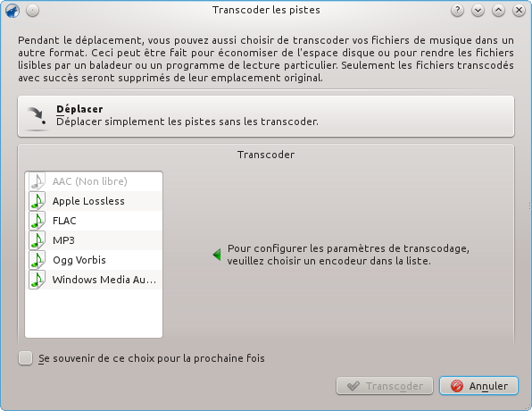Enable Se souvenir de ce choix checkbox
This screenshot has height=411, width=532.
pos(26,358)
